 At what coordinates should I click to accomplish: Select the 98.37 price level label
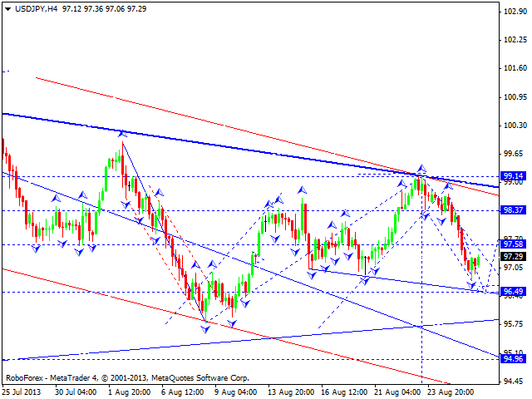[x=513, y=210]
